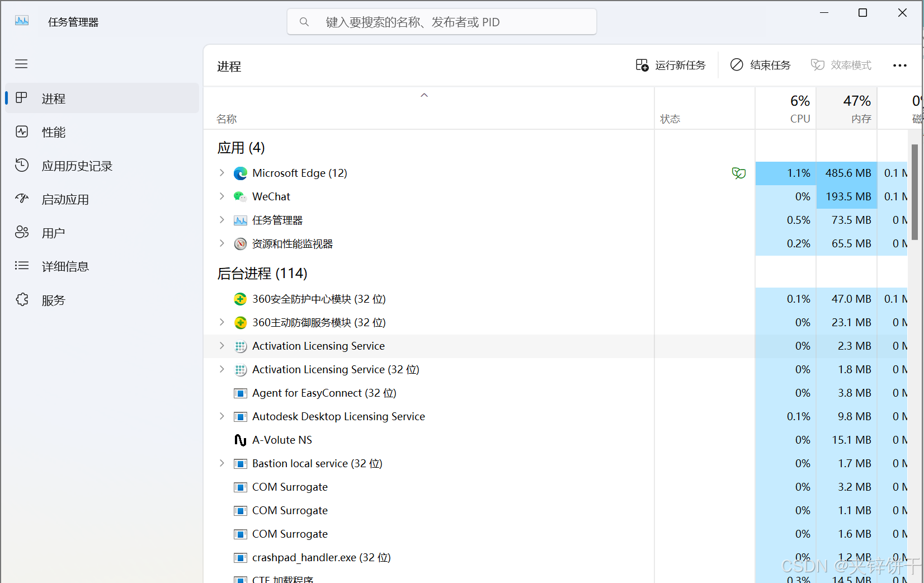The width and height of the screenshot is (924, 583).
Task: Open the hamburger navigation menu
Action: point(21,64)
